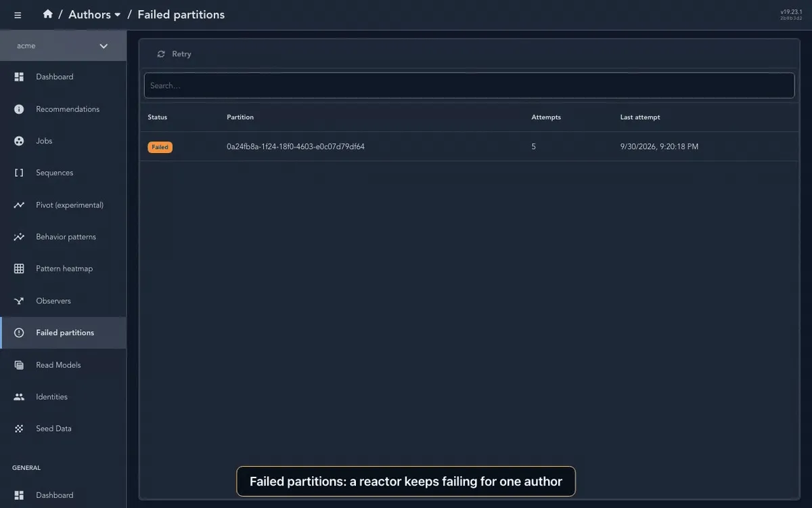Image resolution: width=812 pixels, height=508 pixels.
Task: Click the Seed Data icon
Action: point(19,429)
